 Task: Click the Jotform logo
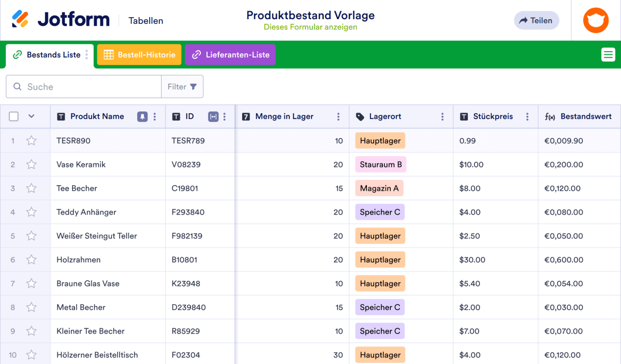tap(61, 20)
